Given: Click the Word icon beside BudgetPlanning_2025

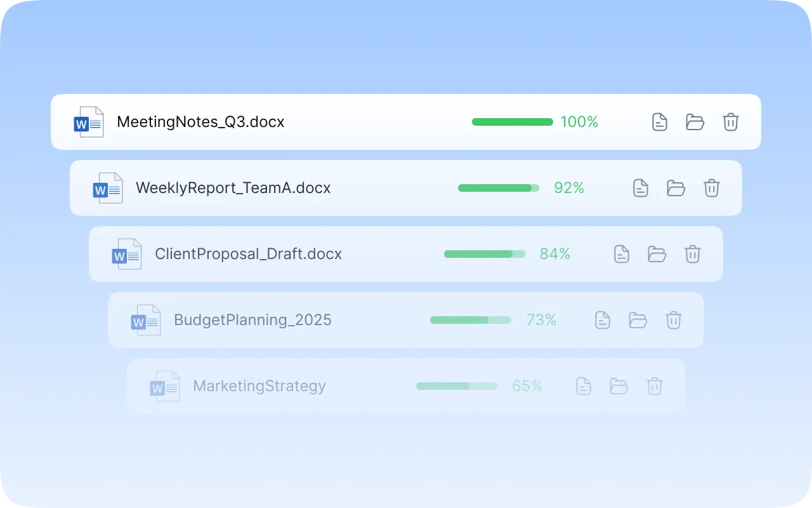Looking at the screenshot, I should (146, 320).
